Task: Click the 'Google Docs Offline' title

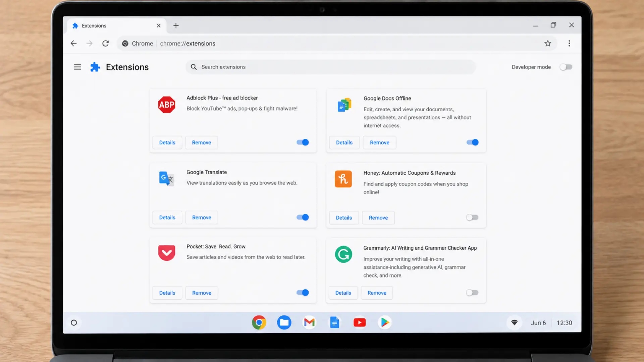Action: pos(387,98)
